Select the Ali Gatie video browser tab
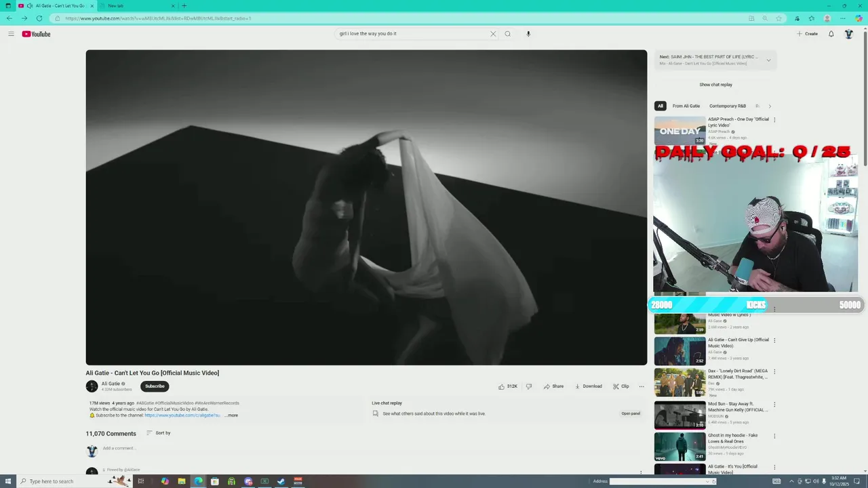This screenshot has width=868, height=488. [57, 5]
